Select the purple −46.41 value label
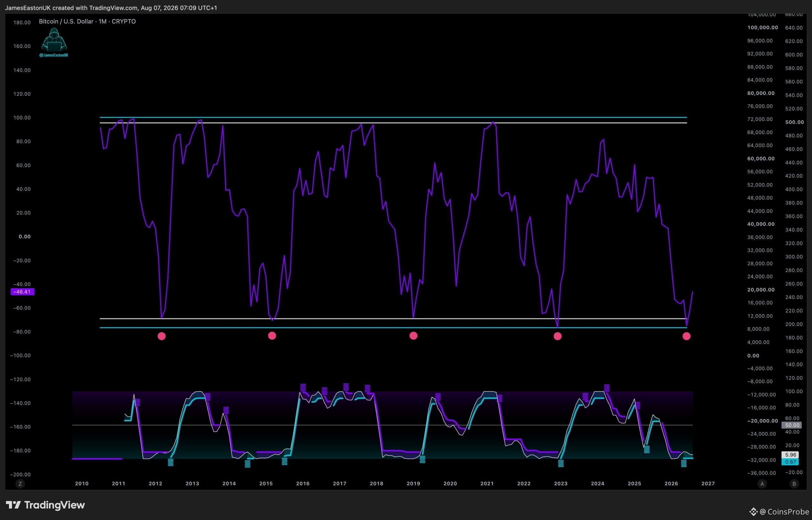Image resolution: width=812 pixels, height=520 pixels. (x=22, y=292)
